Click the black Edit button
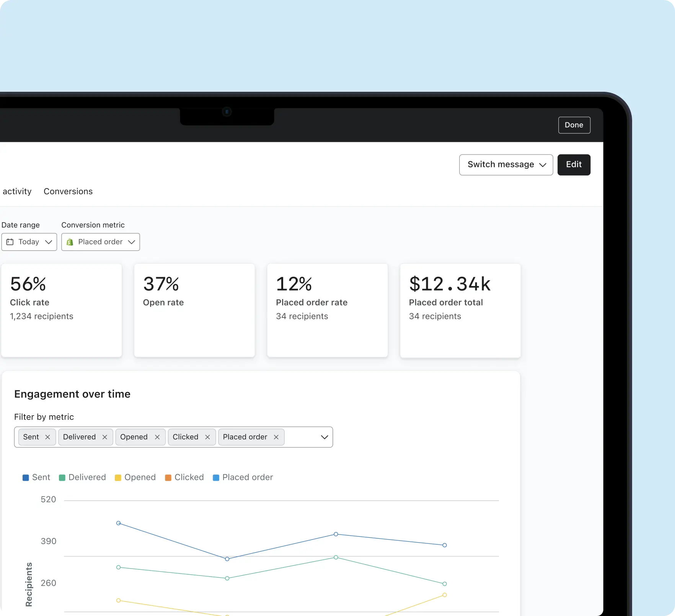Viewport: 675px width, 616px height. point(574,165)
